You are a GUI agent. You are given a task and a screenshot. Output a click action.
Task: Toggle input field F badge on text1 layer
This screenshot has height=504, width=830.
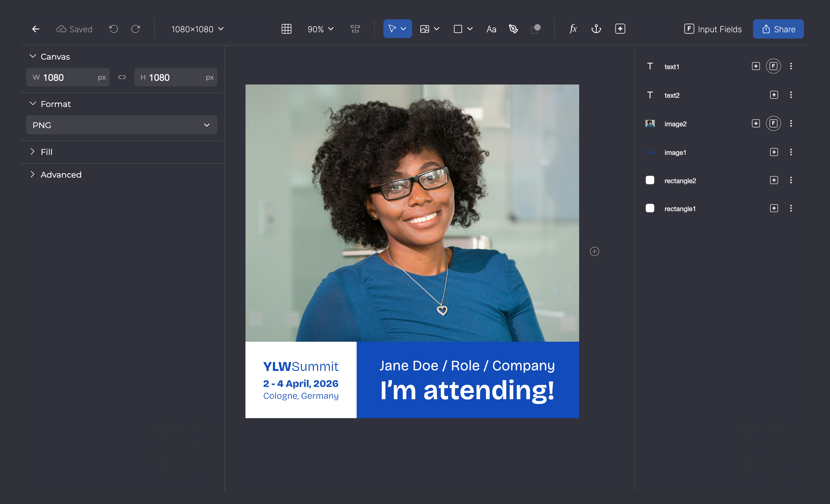pyautogui.click(x=773, y=66)
